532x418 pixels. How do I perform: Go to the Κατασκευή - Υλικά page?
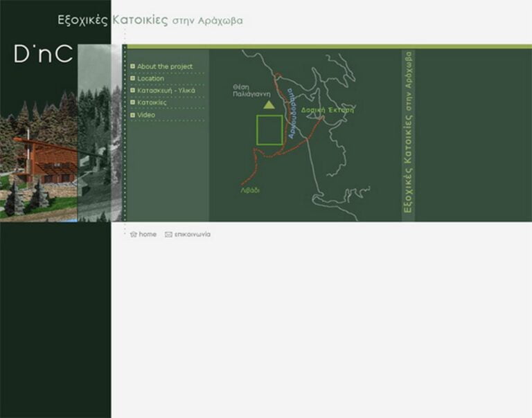click(166, 90)
